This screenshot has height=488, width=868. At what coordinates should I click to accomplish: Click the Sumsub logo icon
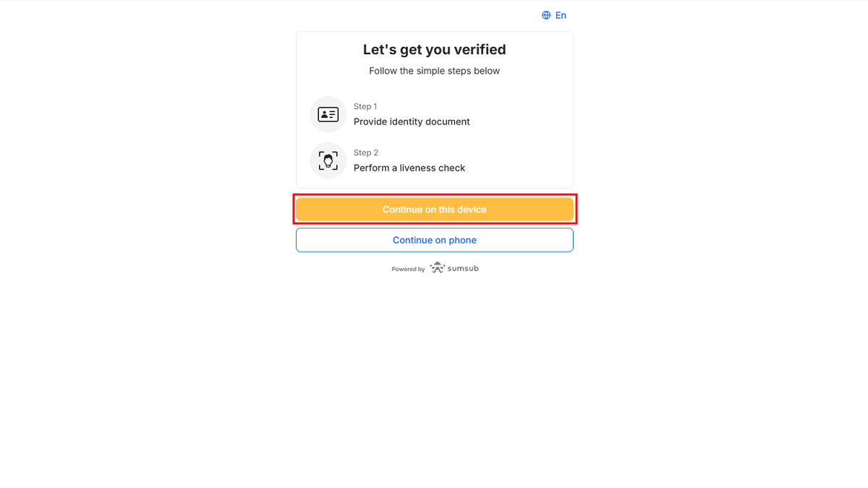click(437, 267)
